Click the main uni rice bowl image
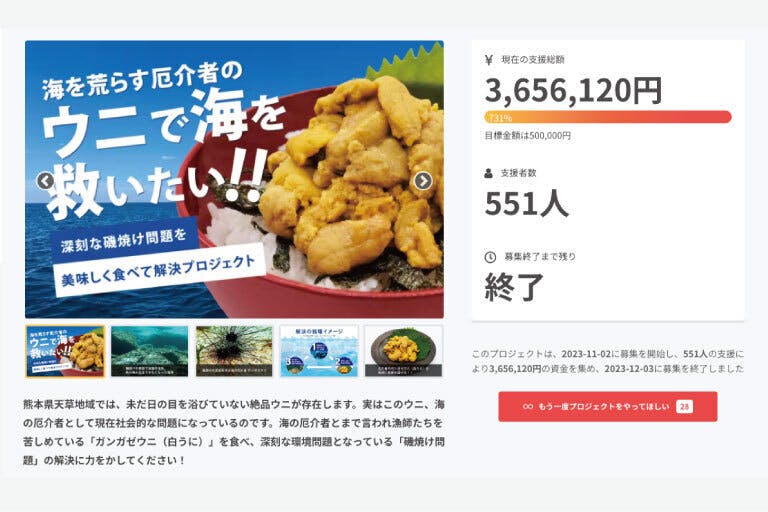The height and width of the screenshot is (512, 768). click(234, 179)
